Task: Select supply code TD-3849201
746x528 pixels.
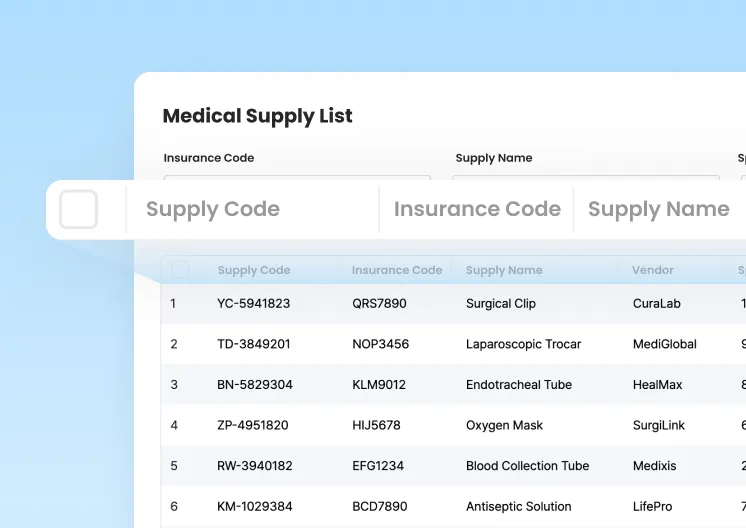Action: 253,344
